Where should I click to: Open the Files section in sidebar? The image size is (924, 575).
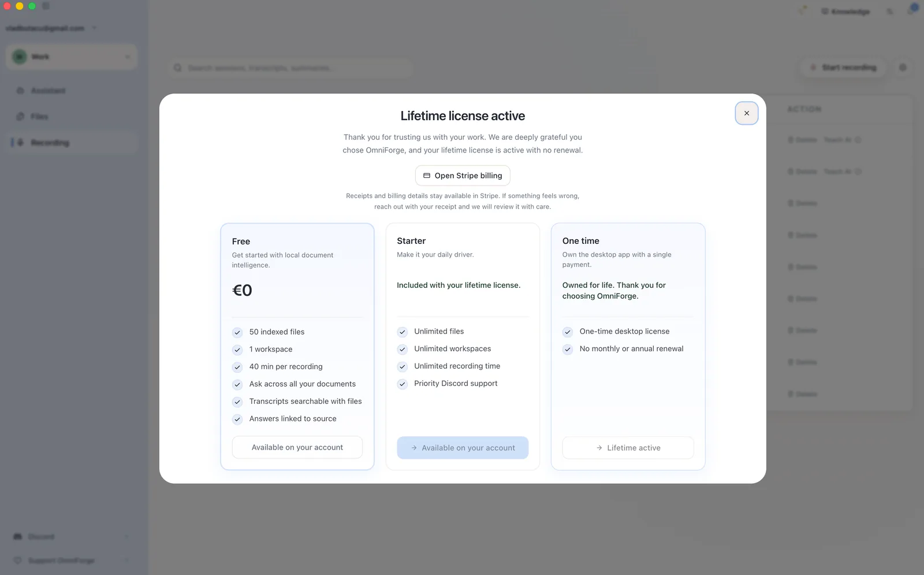(x=72, y=117)
